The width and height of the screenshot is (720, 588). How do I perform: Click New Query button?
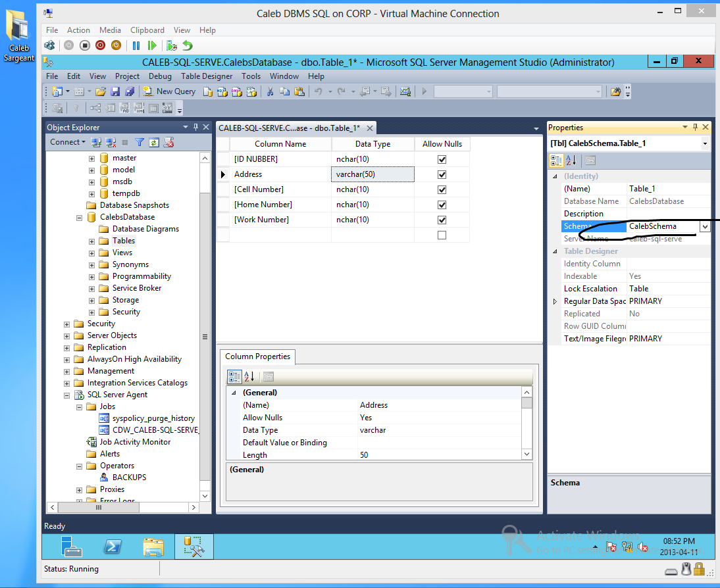[x=169, y=91]
